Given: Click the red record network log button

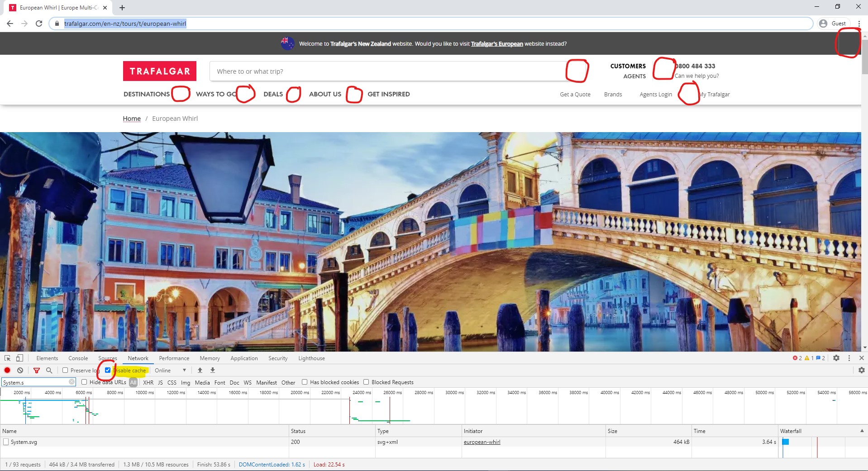Looking at the screenshot, I should coord(7,370).
